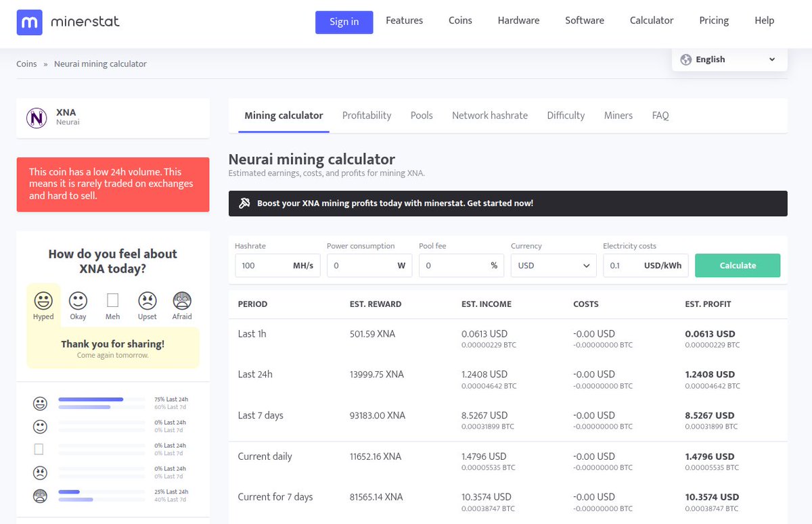812x524 pixels.
Task: Click the Last 24h profit 1.2408 USD
Action: coord(710,375)
